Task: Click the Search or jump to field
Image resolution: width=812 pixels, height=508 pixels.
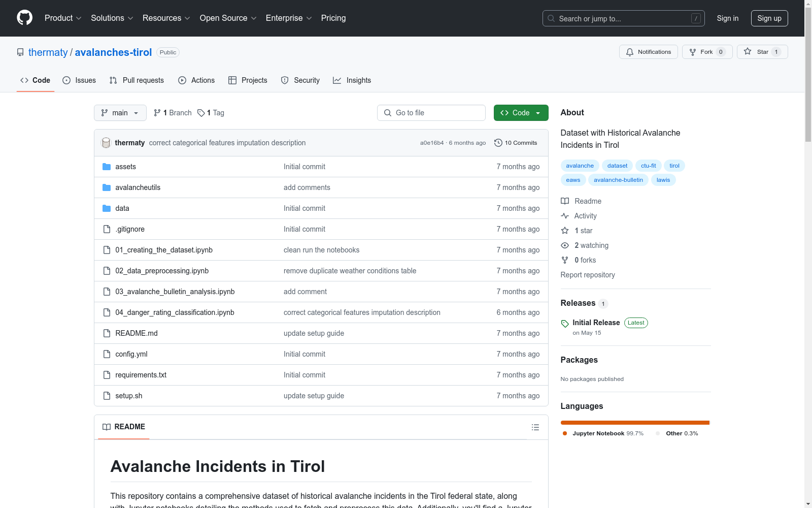Action: tap(624, 18)
